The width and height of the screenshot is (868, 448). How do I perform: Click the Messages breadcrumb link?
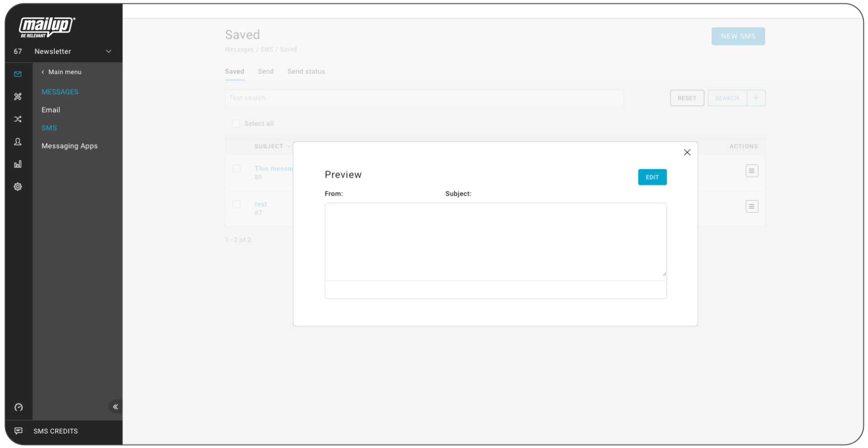[x=239, y=49]
